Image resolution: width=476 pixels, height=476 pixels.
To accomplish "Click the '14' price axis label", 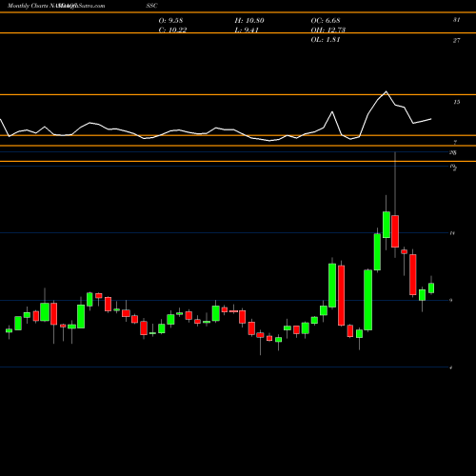I will click(452, 233).
